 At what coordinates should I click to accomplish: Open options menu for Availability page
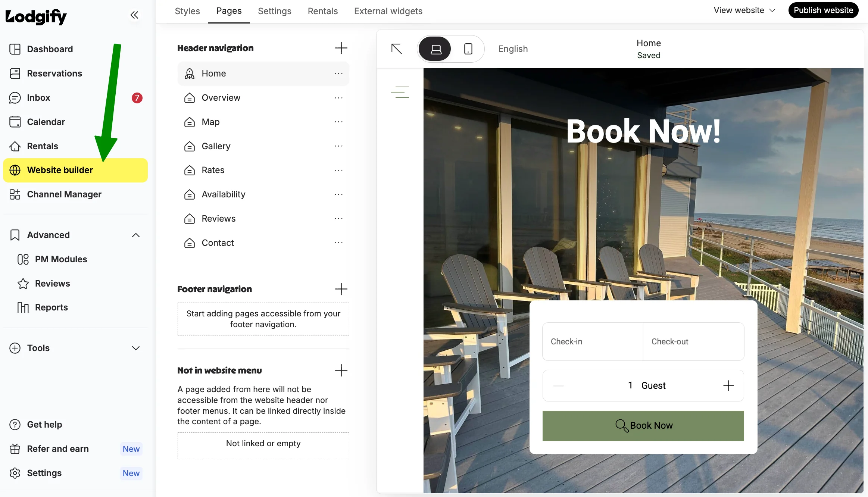[338, 194]
